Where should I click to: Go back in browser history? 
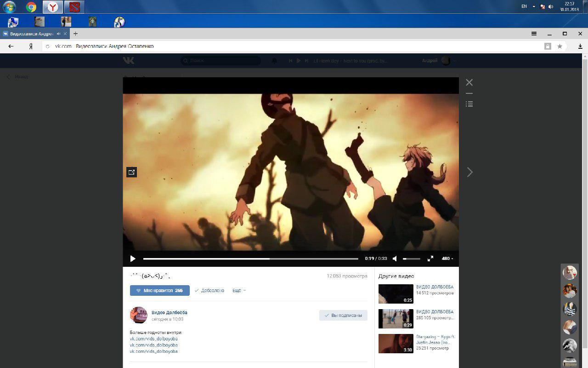[x=11, y=46]
